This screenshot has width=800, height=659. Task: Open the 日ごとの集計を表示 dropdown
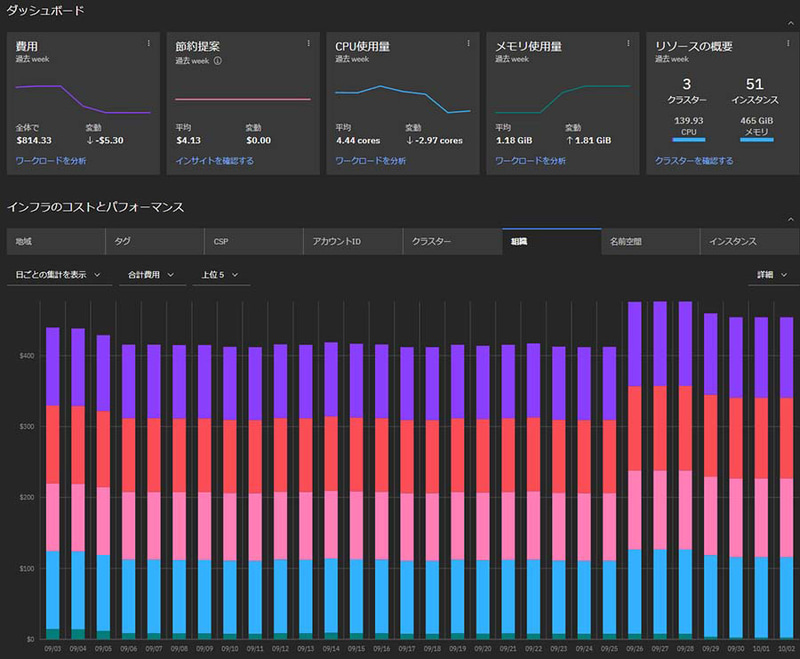coord(59,275)
